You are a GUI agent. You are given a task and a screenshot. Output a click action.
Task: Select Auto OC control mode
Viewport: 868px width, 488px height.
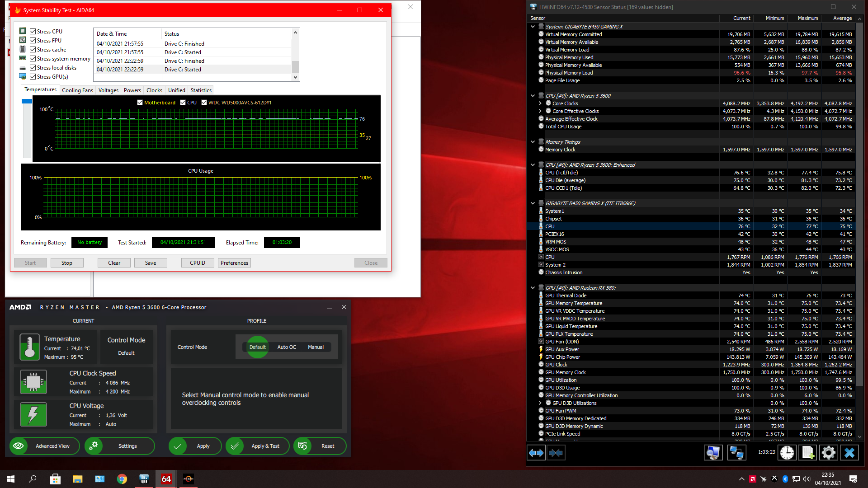pos(287,347)
